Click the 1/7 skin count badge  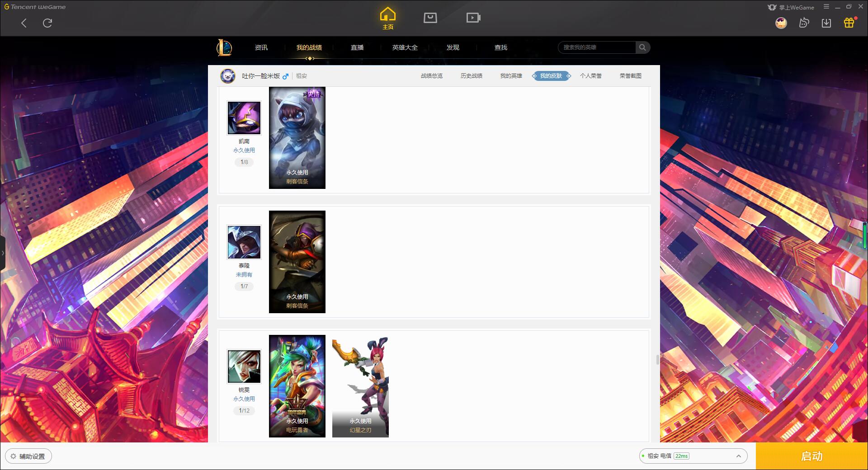click(x=244, y=286)
